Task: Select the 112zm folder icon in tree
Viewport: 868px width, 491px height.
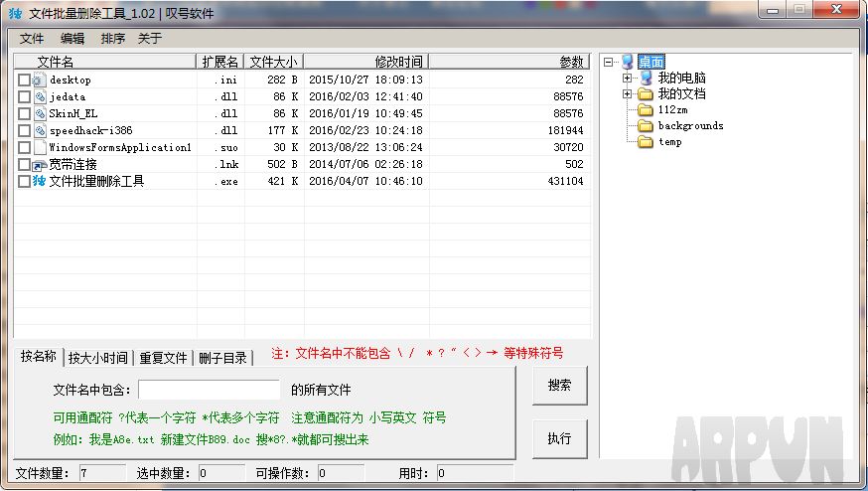Action: [645, 110]
